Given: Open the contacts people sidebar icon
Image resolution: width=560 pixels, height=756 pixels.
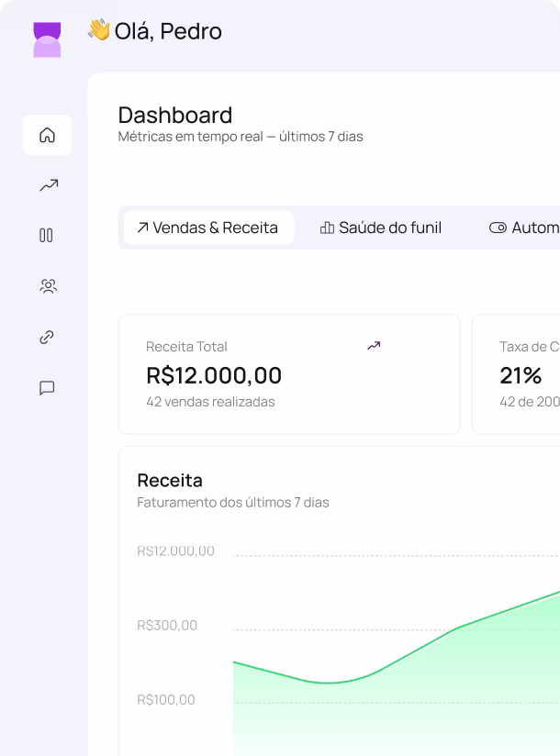Looking at the screenshot, I should 48,286.
